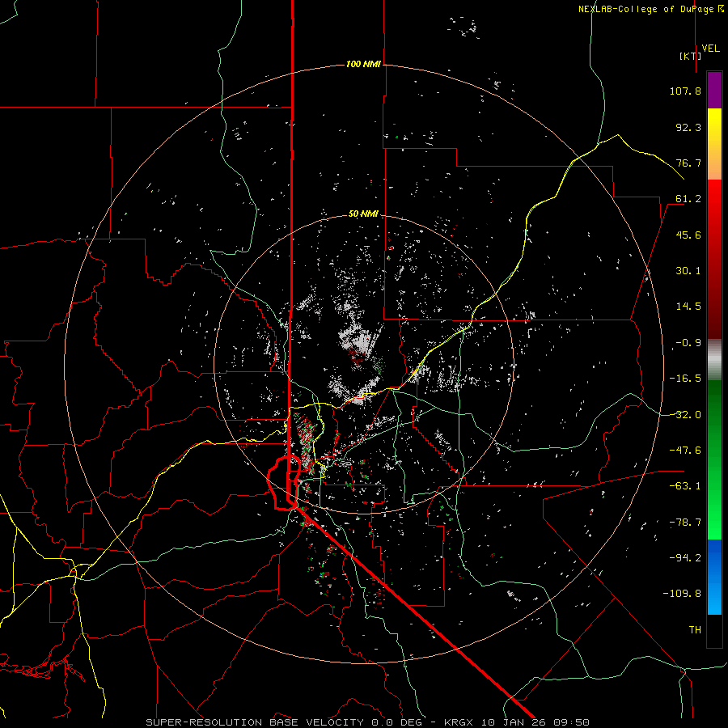Click the 10 JAN 26 09:50 timestamp

(535, 722)
